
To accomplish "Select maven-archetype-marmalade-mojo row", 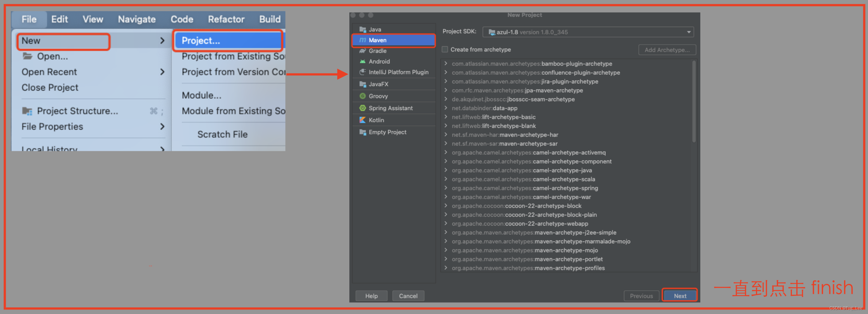I will click(x=566, y=241).
